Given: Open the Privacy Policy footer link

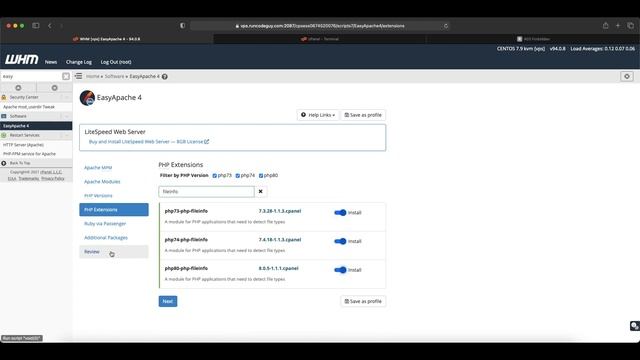Looking at the screenshot, I should (x=53, y=178).
